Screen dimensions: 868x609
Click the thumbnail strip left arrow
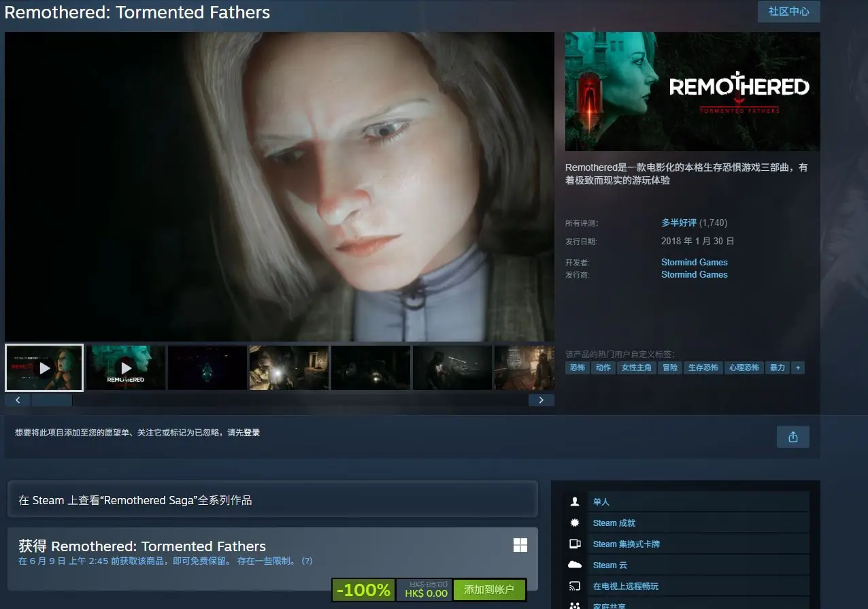(x=18, y=400)
